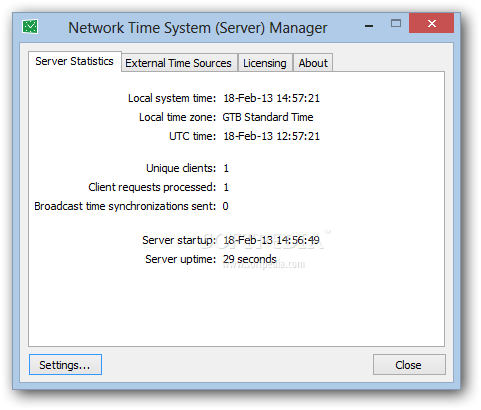Close the window using the red X
This screenshot has width=481, height=410.
pyautogui.click(x=431, y=23)
